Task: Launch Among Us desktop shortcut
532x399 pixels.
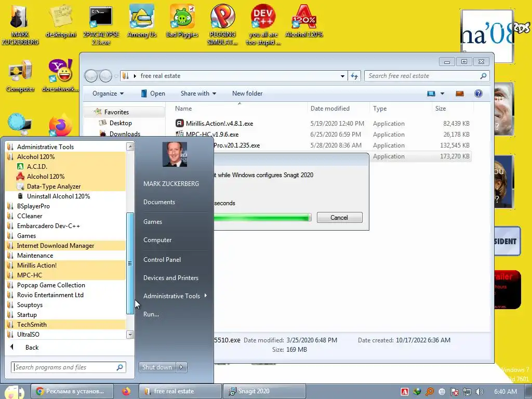Action: tap(141, 17)
